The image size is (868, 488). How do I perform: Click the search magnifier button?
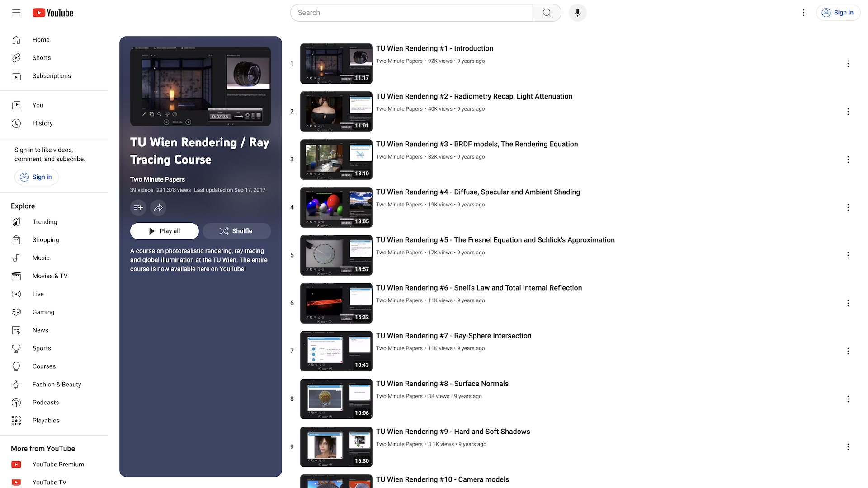tap(547, 13)
